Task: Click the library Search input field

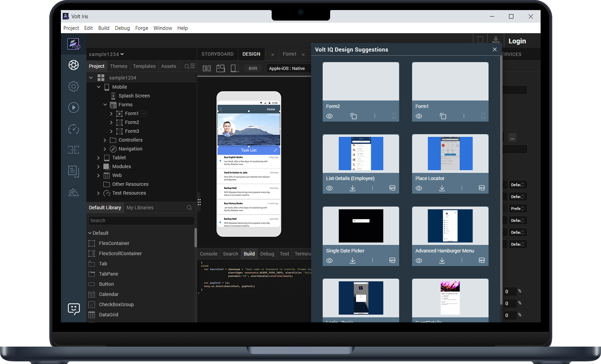Action: [x=141, y=221]
